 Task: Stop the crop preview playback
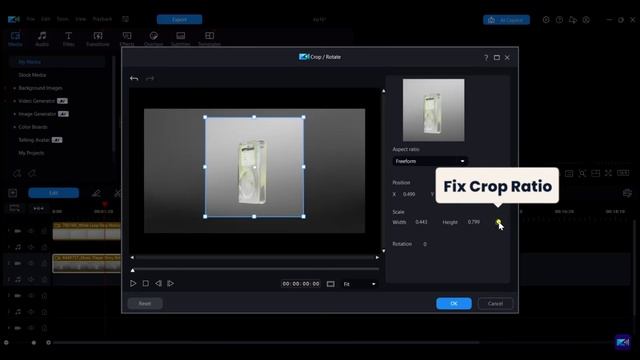pyautogui.click(x=146, y=283)
